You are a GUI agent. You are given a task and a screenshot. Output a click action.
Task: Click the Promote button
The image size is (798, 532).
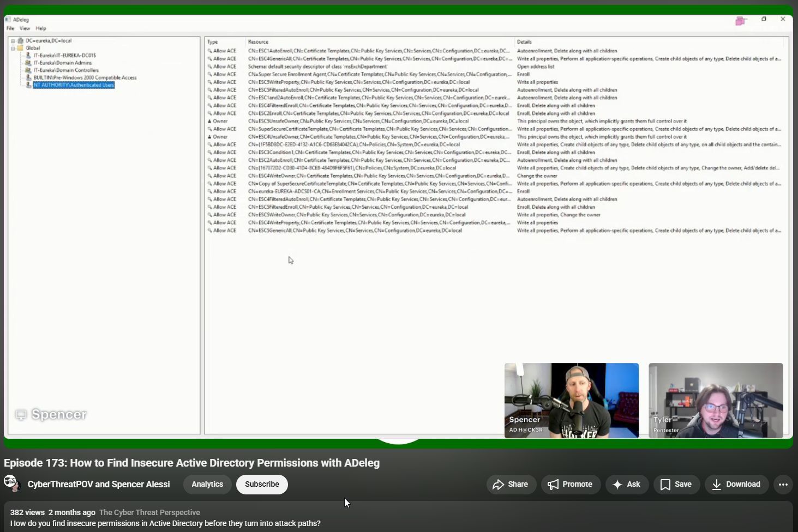pos(571,484)
